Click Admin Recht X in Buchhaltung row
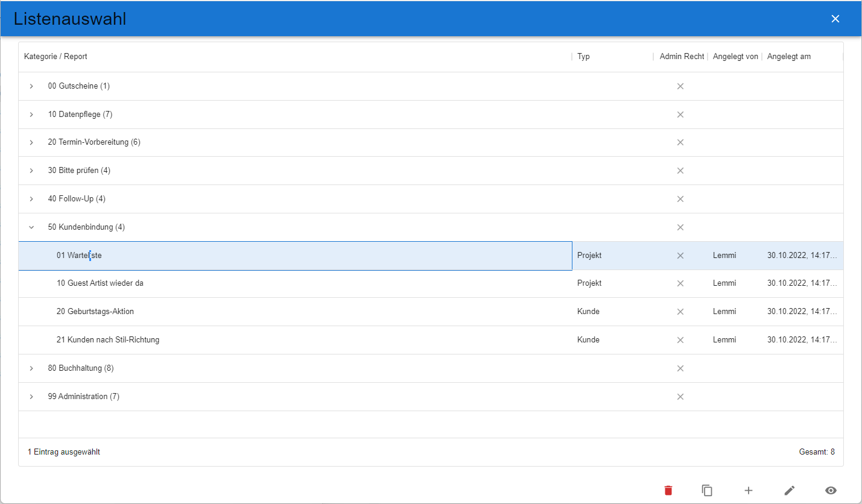862x504 pixels. (680, 368)
